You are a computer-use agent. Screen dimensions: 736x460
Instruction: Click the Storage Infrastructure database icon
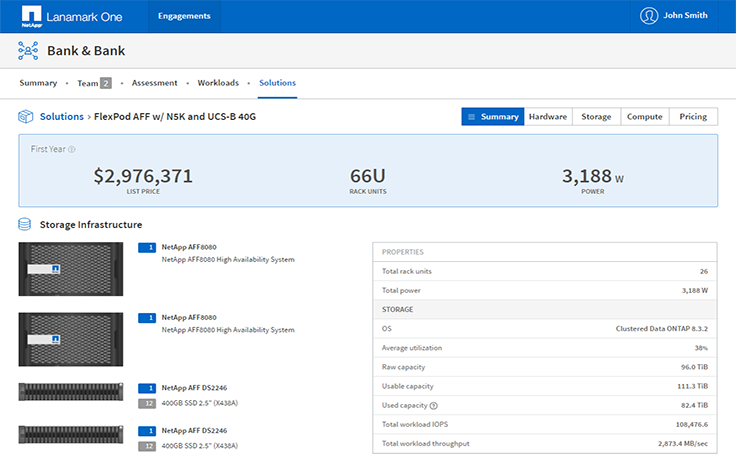tap(25, 225)
